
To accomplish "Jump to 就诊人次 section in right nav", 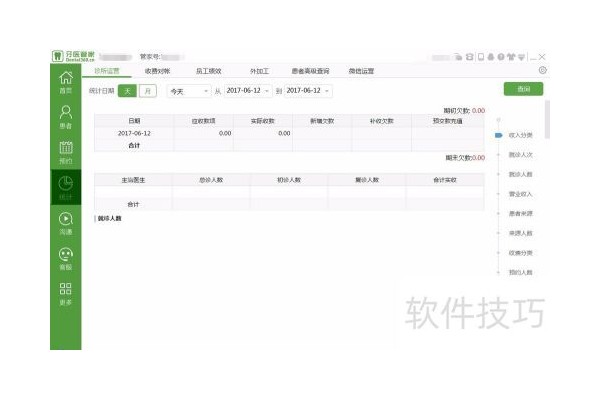I will (520, 155).
